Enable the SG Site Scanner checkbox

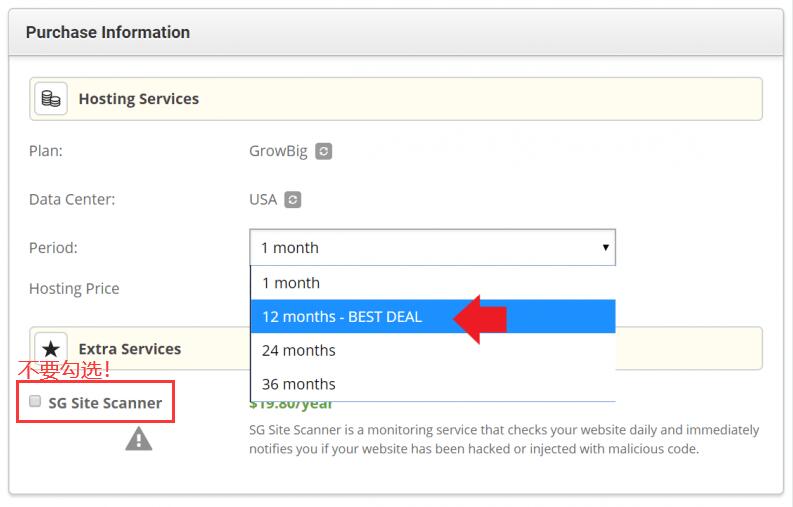click(35, 402)
